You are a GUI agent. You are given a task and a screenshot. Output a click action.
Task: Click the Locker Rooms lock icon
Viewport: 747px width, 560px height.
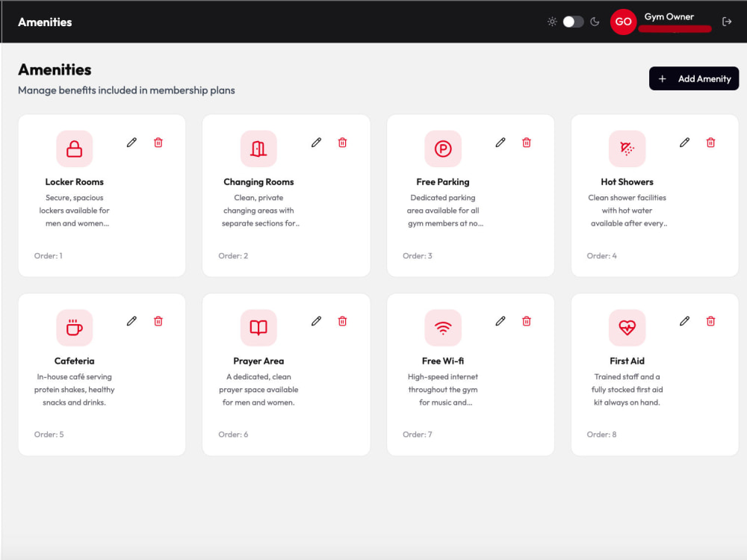click(74, 149)
